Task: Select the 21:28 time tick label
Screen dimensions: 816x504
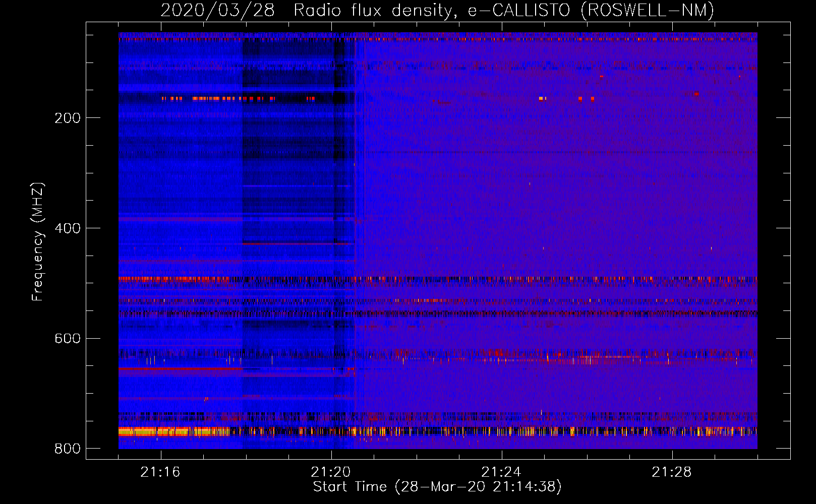Action: (672, 472)
